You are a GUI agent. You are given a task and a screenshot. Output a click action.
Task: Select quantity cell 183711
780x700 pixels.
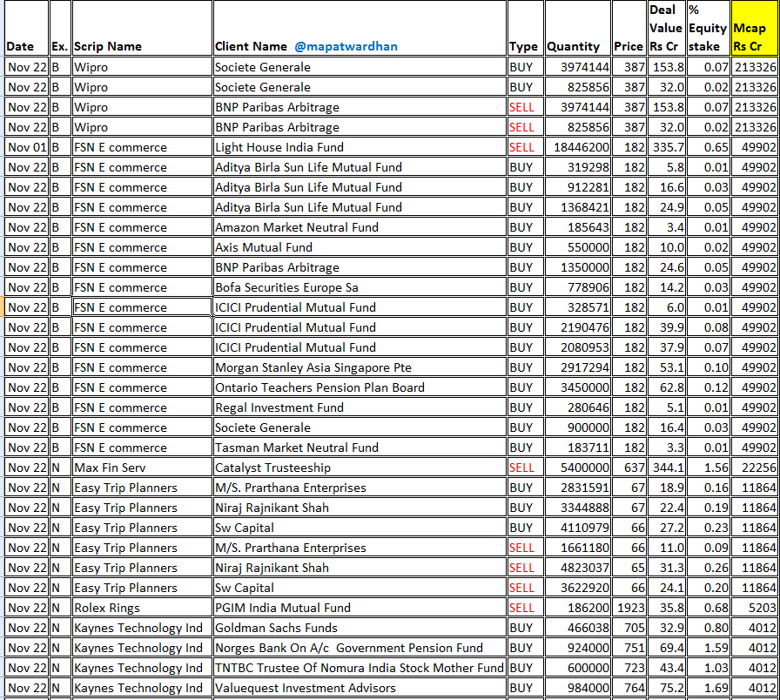click(577, 448)
